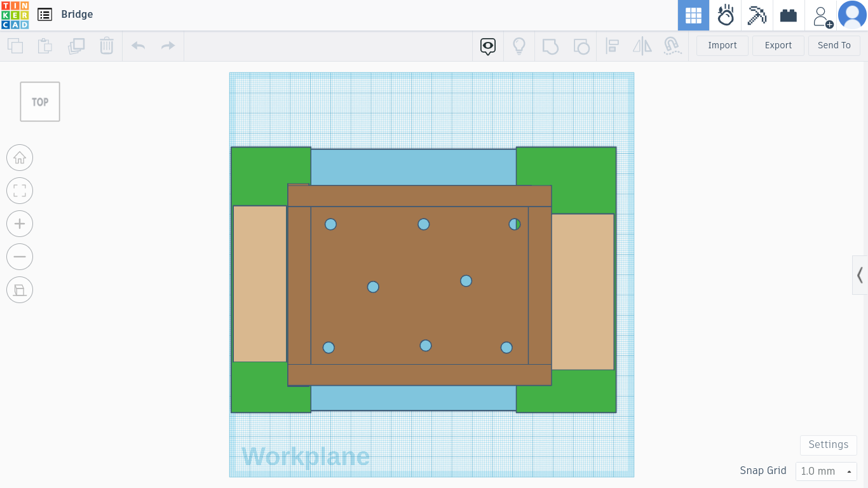Undo the last action

138,46
